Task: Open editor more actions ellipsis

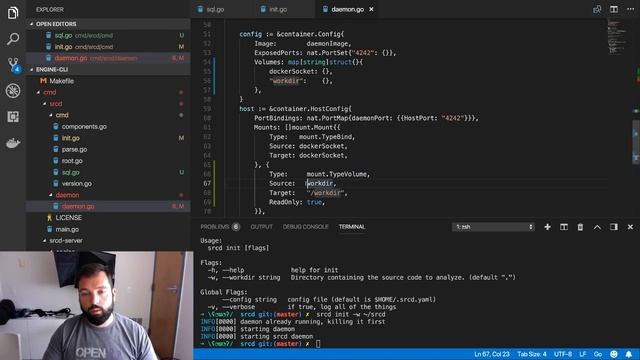Action: pos(631,9)
